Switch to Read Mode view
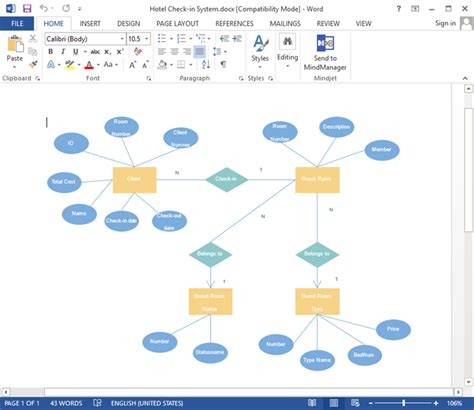 (312, 403)
